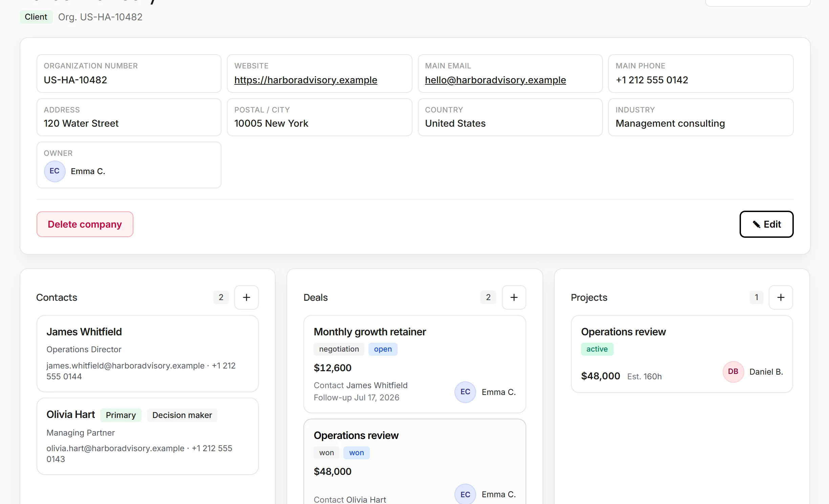Click the Projects section heading

tap(589, 297)
